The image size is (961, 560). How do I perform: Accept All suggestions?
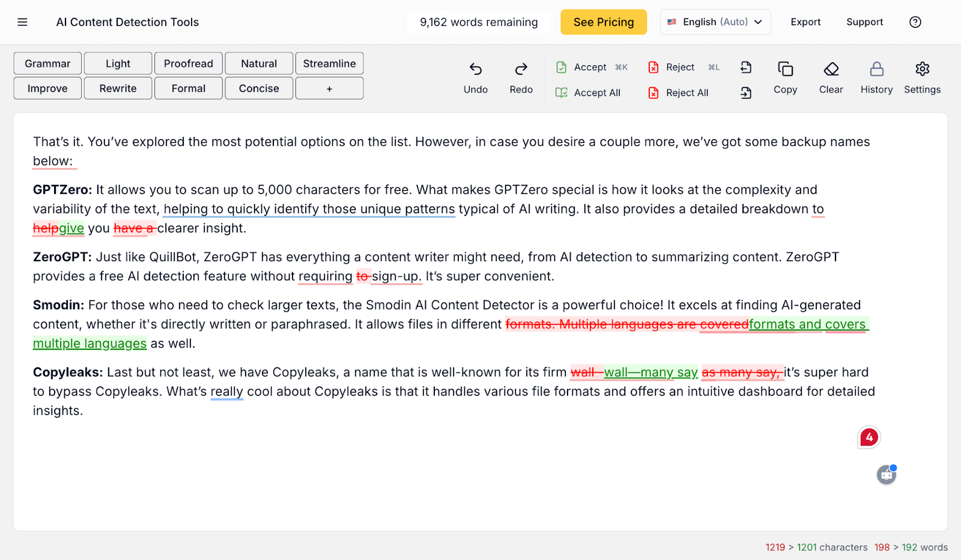pyautogui.click(x=588, y=92)
